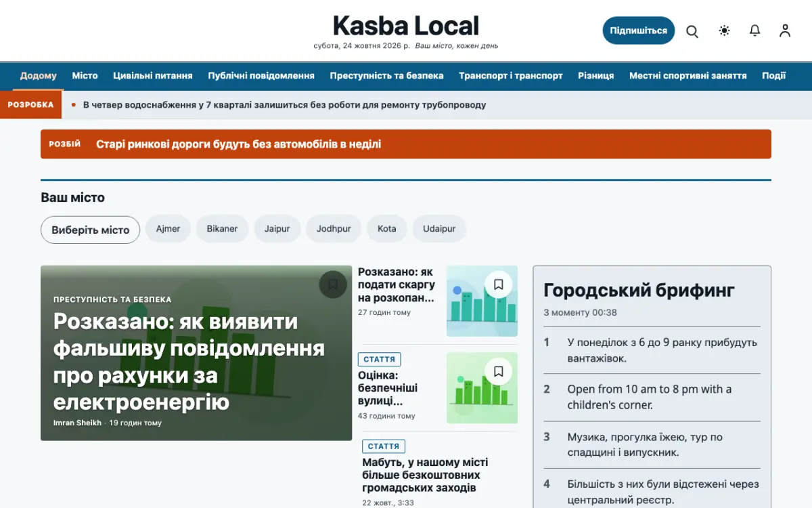
Task: Click the РОЗРОБКА ticker label
Action: [x=31, y=105]
